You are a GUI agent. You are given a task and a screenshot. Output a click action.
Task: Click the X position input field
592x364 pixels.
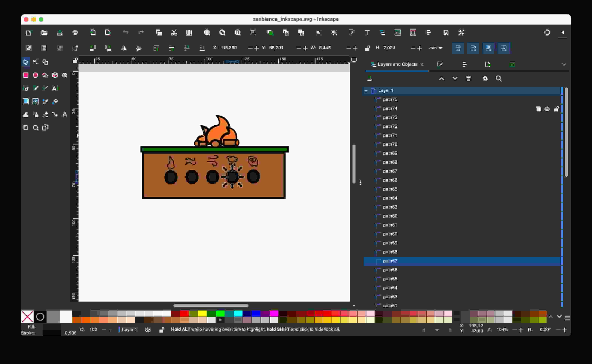(x=229, y=48)
